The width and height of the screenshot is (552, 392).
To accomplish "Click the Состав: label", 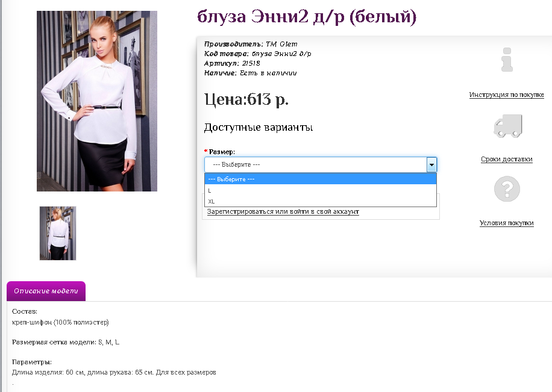I will [x=24, y=311].
